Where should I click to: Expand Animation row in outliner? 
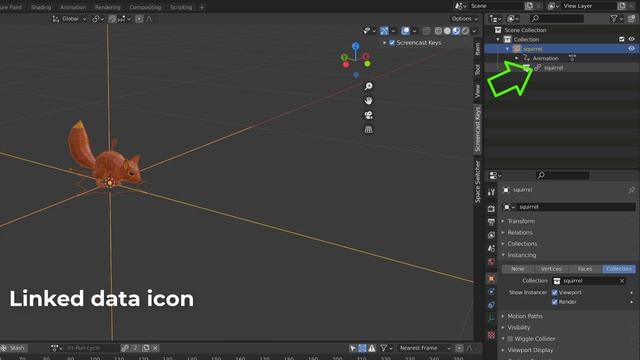point(517,58)
